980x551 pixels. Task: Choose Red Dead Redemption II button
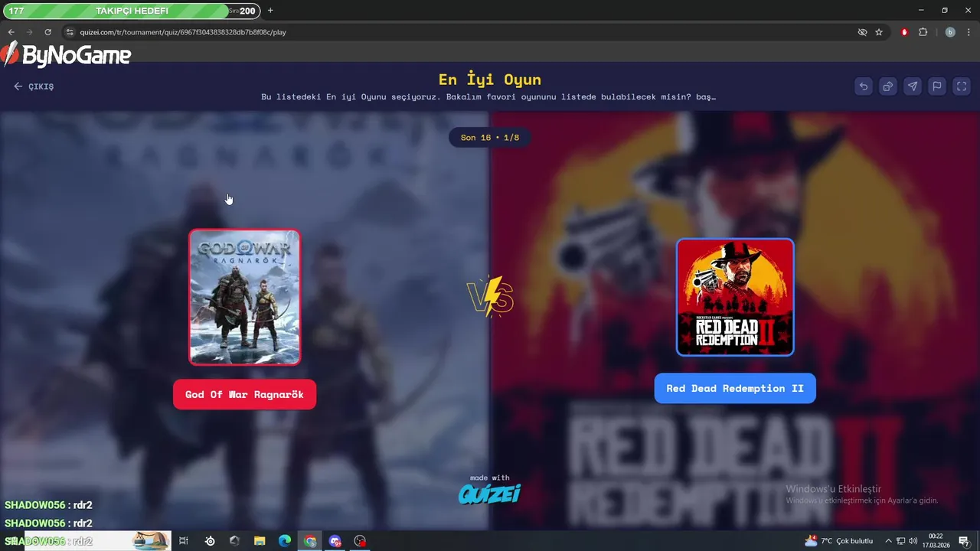(x=735, y=388)
